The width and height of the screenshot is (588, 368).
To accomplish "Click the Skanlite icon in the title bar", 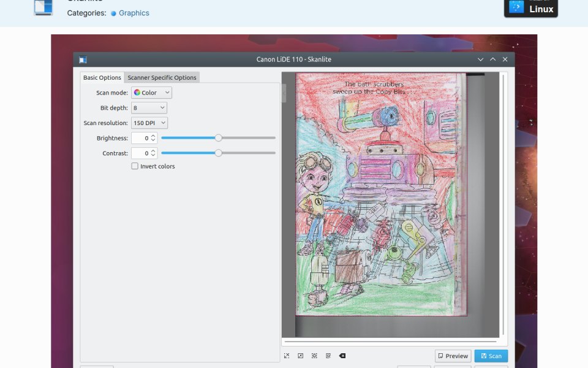I will tap(83, 59).
